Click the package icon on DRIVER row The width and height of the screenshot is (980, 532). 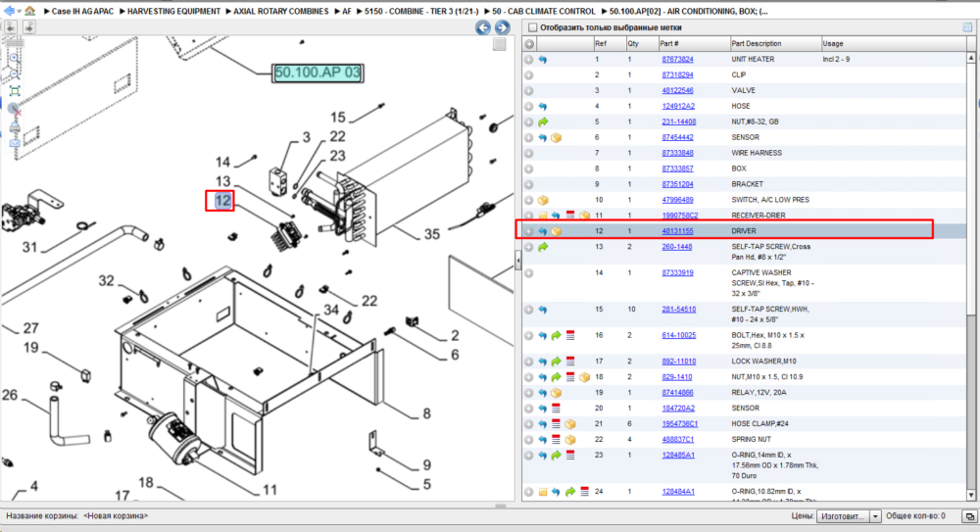[x=557, y=231]
